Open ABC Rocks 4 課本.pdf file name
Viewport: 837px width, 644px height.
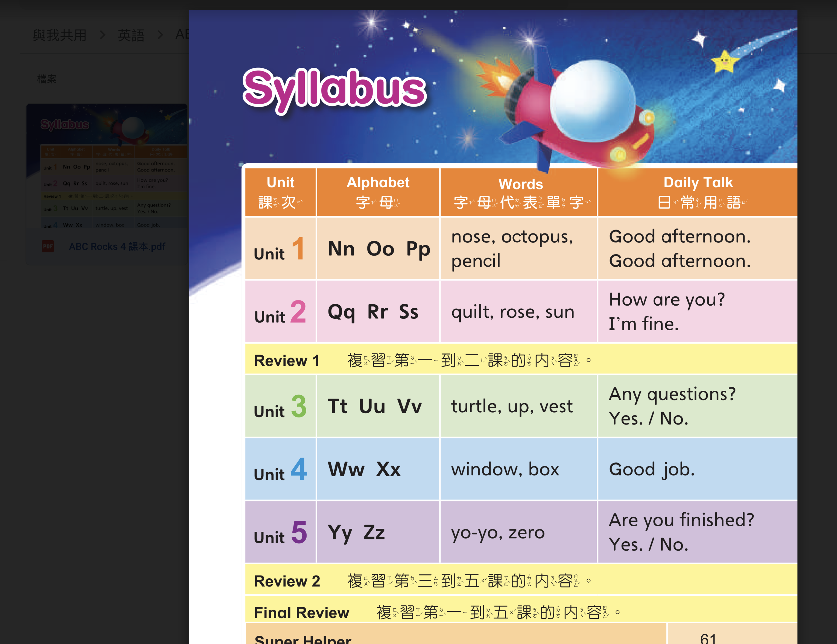pyautogui.click(x=117, y=246)
